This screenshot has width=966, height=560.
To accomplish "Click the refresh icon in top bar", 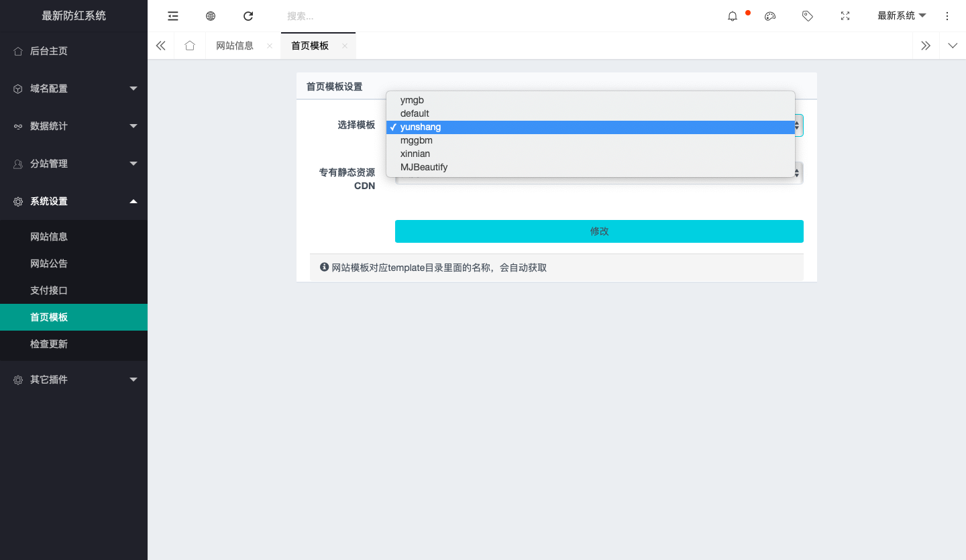I will [x=248, y=16].
